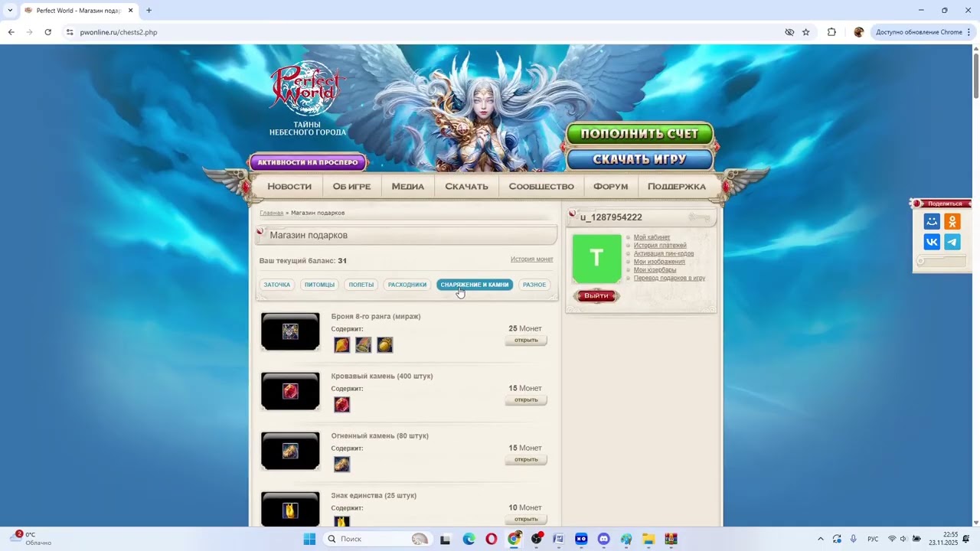Click the Perfect World logo

308,90
